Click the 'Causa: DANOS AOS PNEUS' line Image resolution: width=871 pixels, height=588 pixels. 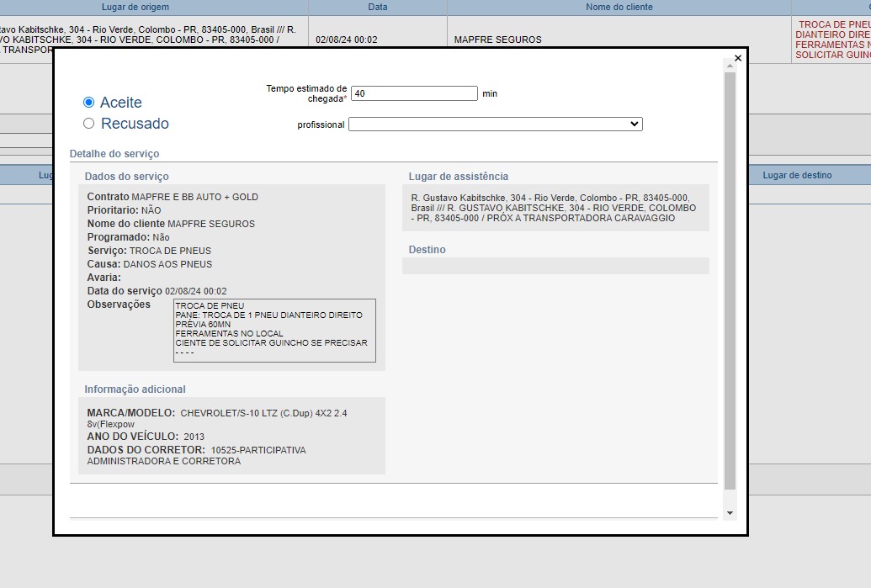click(150, 264)
